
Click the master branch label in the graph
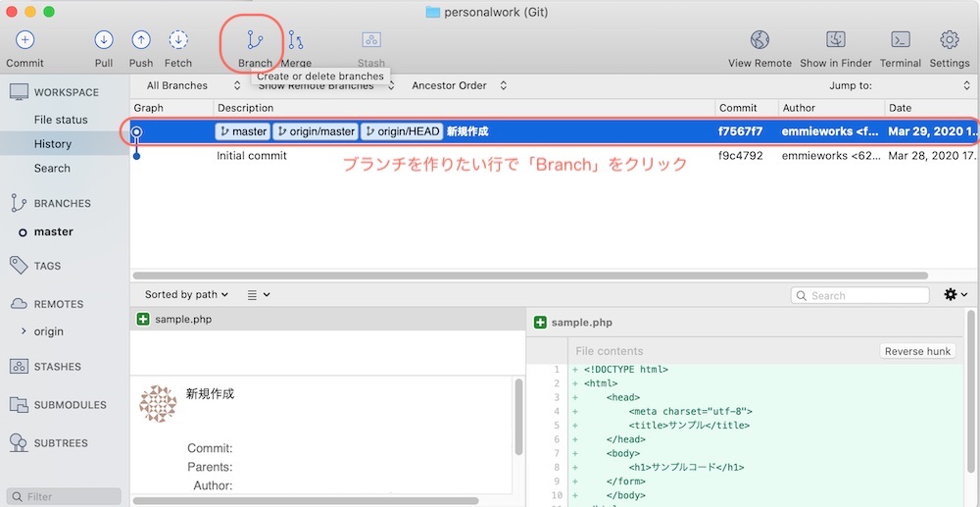pos(243,131)
